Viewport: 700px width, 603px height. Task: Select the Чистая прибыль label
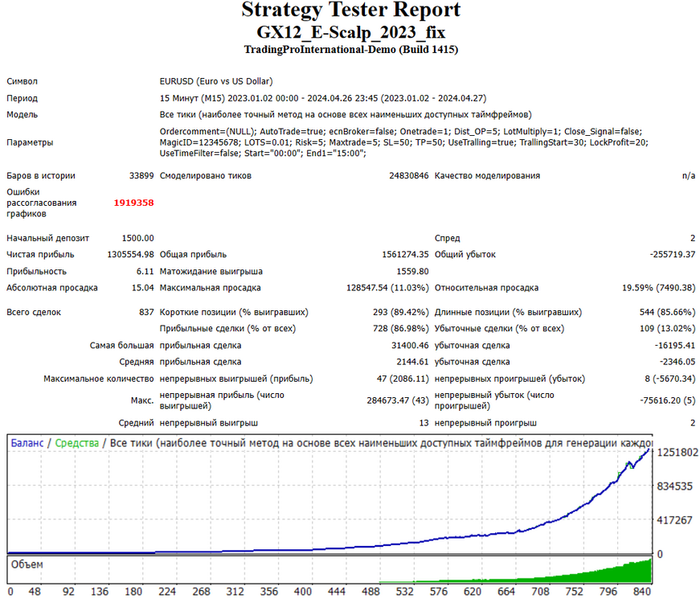[40, 255]
